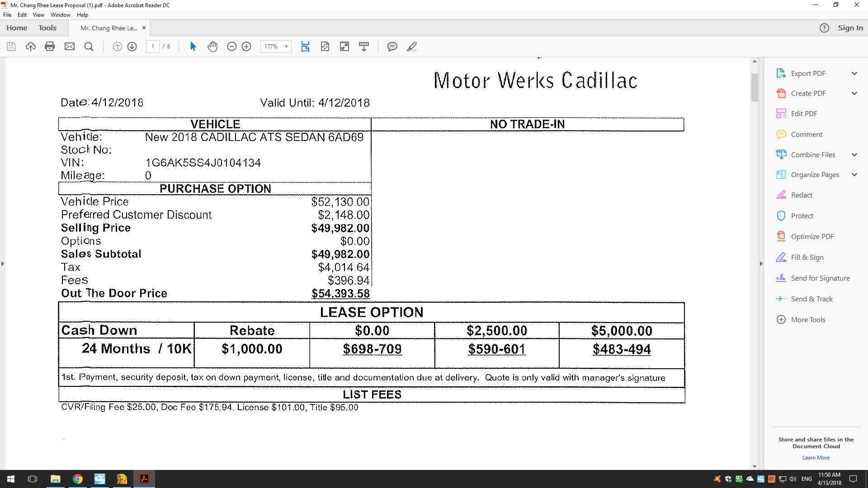The height and width of the screenshot is (488, 868).
Task: Collapse the right tools pane arrow
Action: 761,263
